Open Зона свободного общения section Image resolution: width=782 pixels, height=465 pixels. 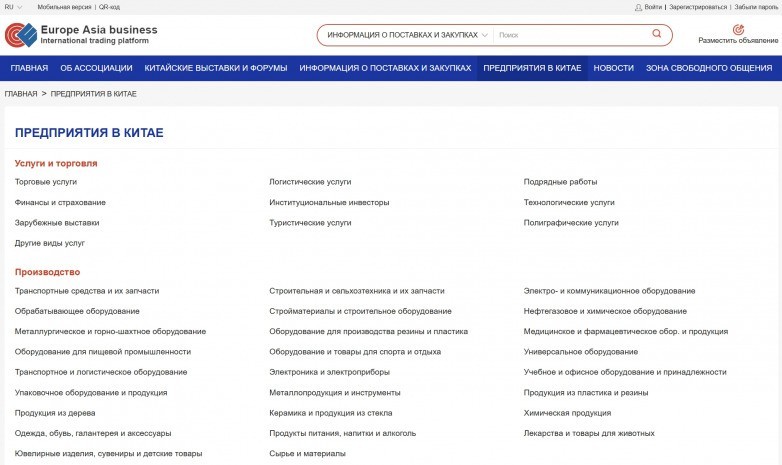tap(709, 68)
